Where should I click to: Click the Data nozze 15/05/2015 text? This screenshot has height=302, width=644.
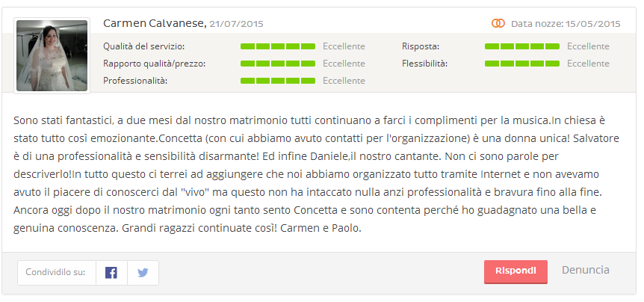[566, 24]
